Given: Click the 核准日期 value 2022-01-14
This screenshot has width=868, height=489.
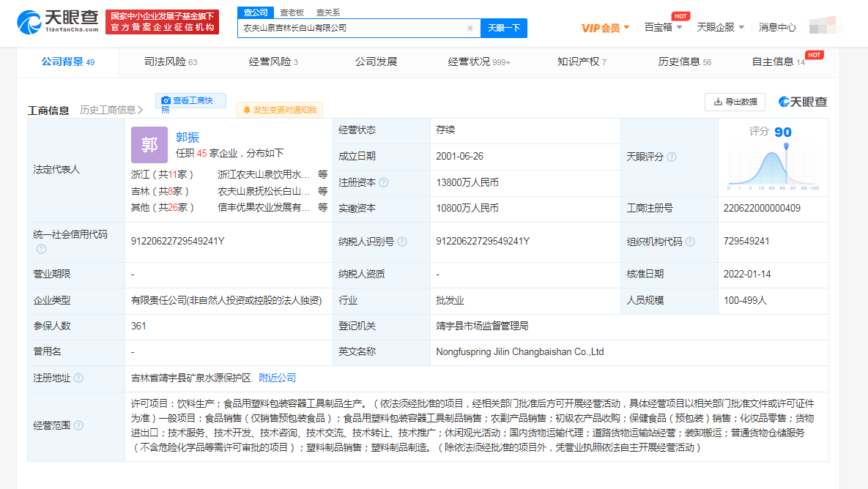Looking at the screenshot, I should 746,274.
